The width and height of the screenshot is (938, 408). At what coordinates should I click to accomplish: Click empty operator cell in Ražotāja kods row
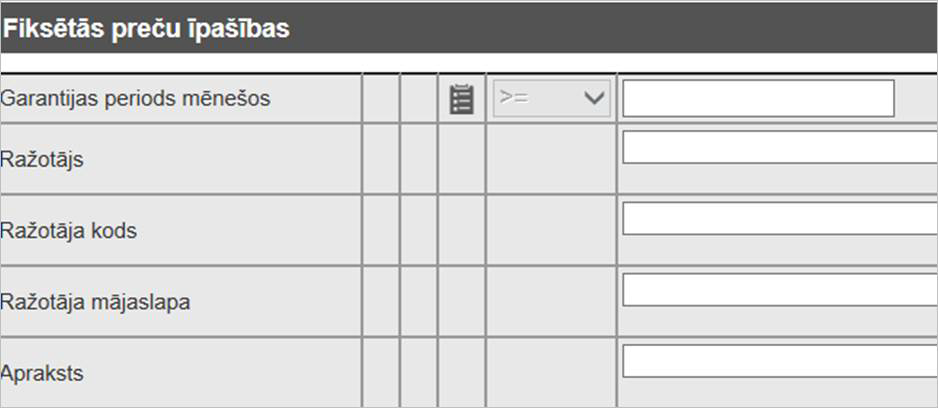tap(551, 230)
